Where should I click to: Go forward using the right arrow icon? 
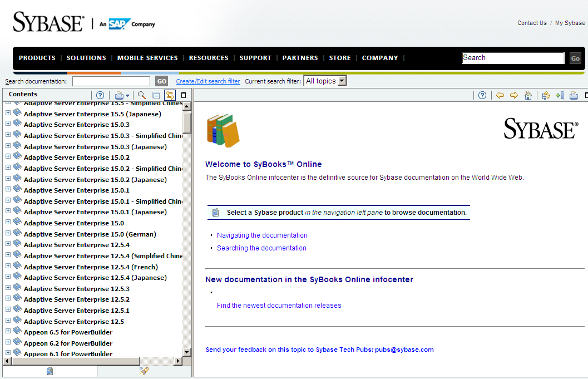click(x=514, y=95)
